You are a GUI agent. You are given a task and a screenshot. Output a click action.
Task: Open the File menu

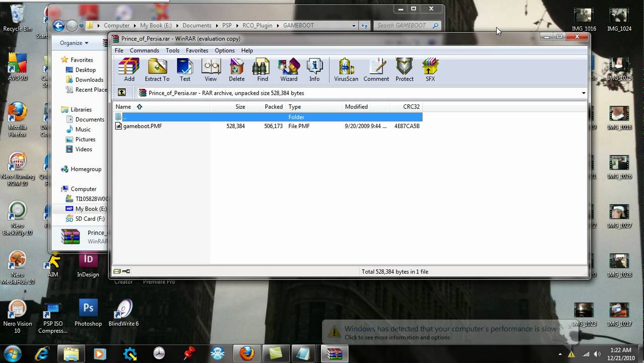119,50
